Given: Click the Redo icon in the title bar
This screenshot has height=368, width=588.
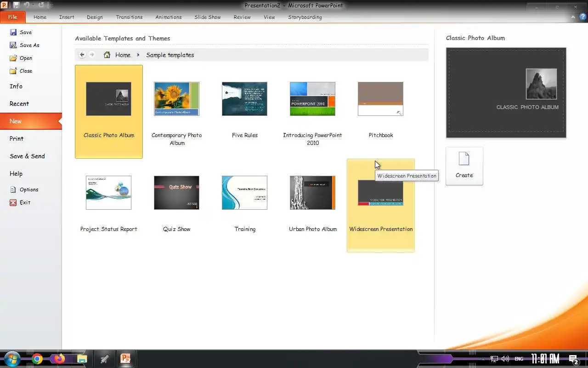Looking at the screenshot, I should click(x=41, y=5).
